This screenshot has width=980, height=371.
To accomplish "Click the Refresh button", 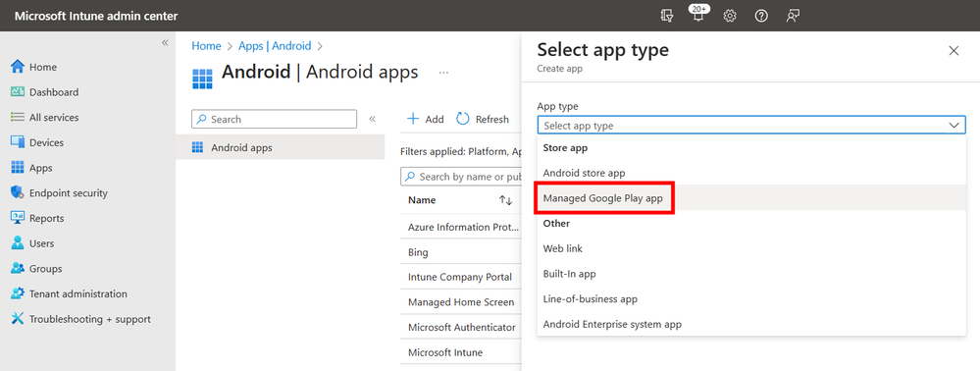I will tap(483, 119).
